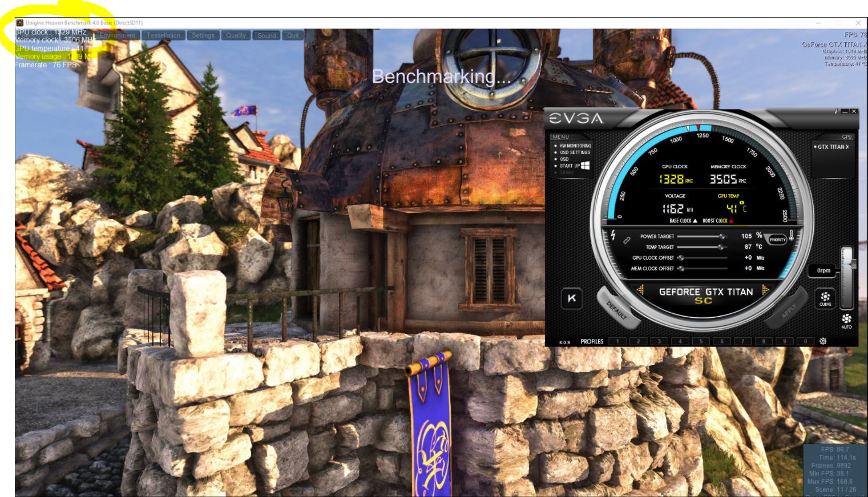This screenshot has width=868, height=497.
Task: Click the Windows logo next to Start Up
Action: [x=585, y=165]
